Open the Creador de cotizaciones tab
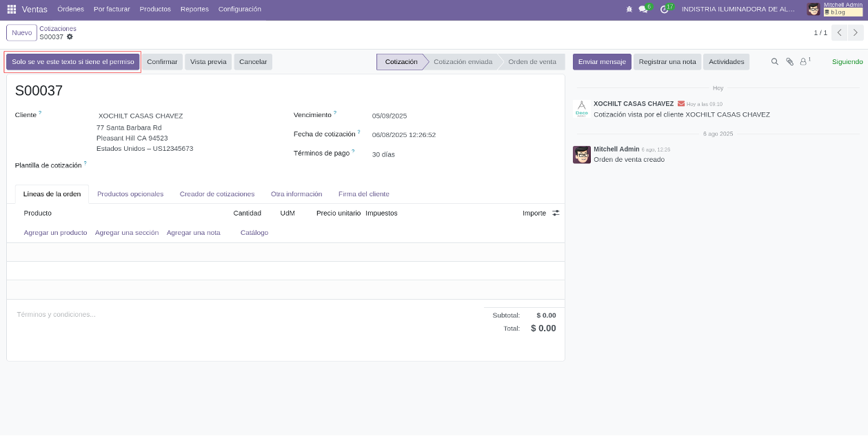Viewport: 868px width, 436px height. [217, 194]
